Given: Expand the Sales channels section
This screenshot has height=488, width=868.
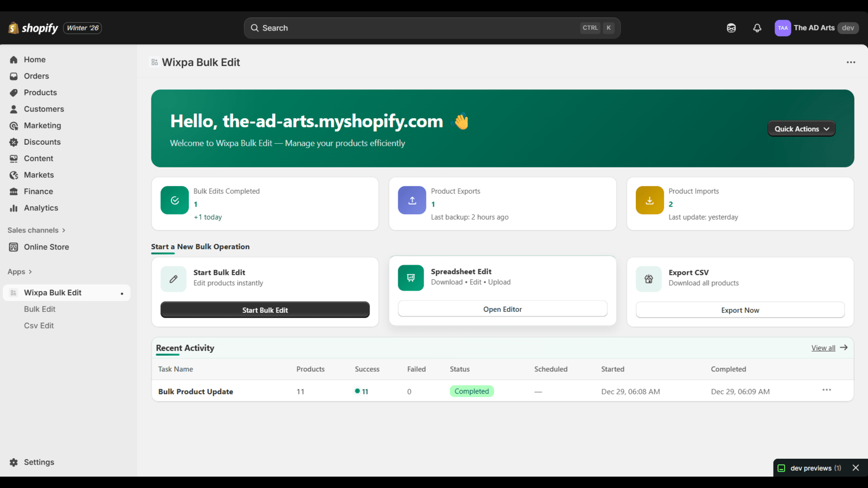Looking at the screenshot, I should 36,230.
